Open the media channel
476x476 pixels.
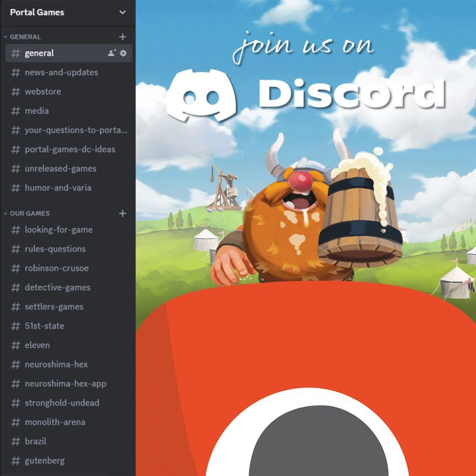click(x=36, y=111)
